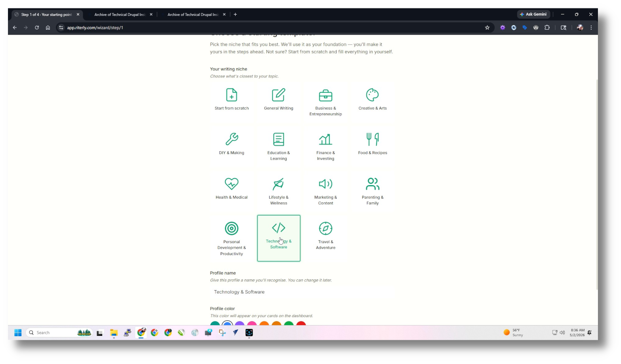Pick the Business & Entrepreneurship briefcase icon
The width and height of the screenshot is (621, 364).
[326, 95]
